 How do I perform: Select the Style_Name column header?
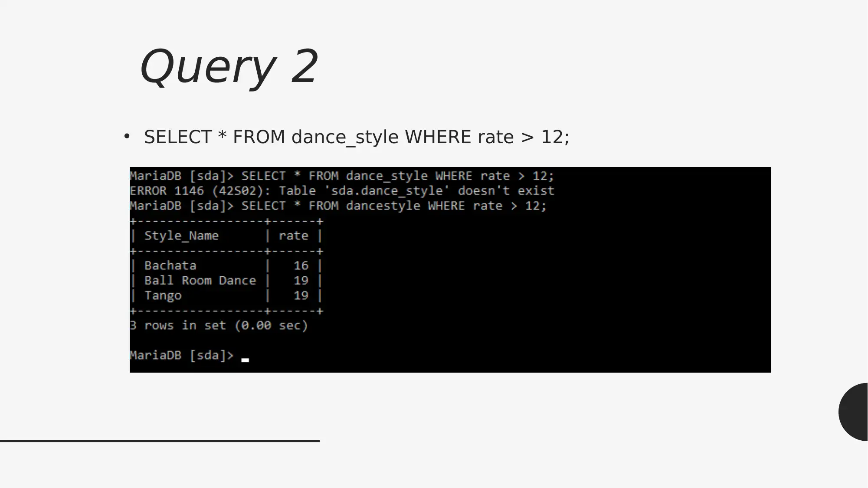point(181,236)
